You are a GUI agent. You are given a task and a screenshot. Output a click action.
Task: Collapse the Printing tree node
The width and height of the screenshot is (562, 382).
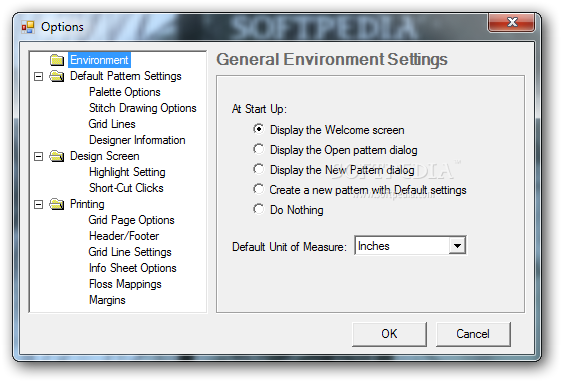[38, 204]
